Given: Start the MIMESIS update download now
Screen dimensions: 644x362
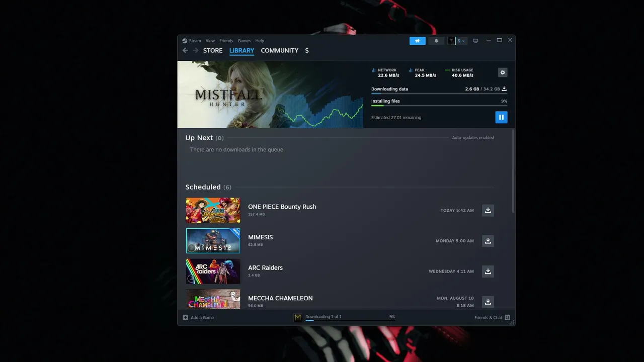Looking at the screenshot, I should (488, 241).
